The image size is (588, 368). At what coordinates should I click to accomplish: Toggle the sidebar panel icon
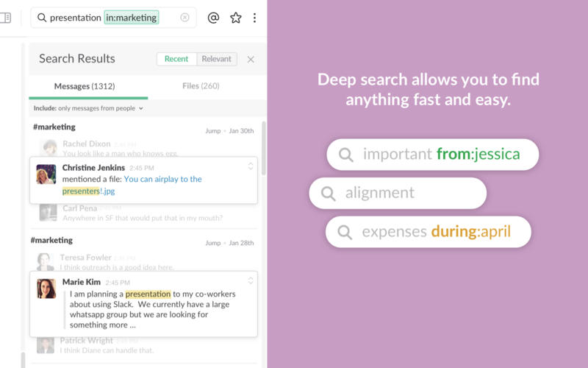[x=6, y=18]
